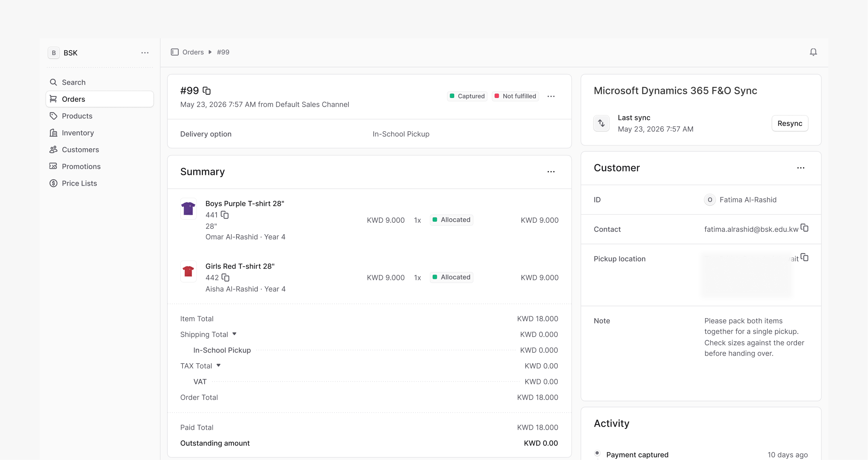Click Boys Purple T-shirt 28" title
The width and height of the screenshot is (868, 460).
point(245,204)
